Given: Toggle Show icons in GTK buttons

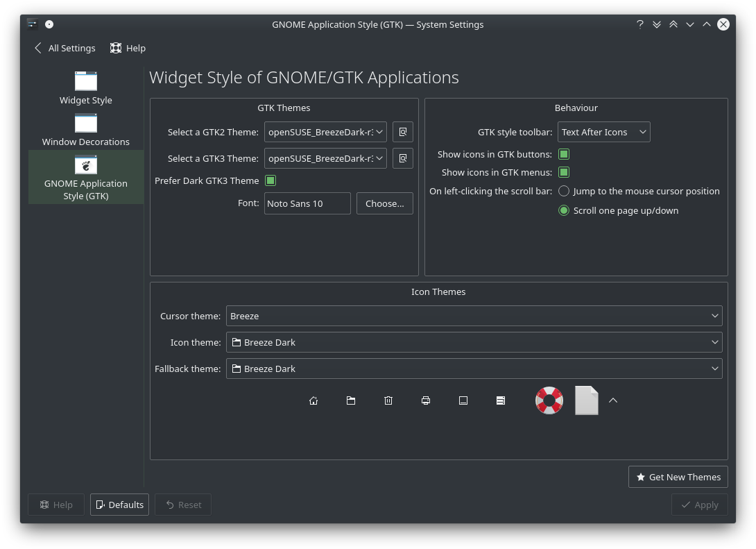Looking at the screenshot, I should [x=563, y=154].
